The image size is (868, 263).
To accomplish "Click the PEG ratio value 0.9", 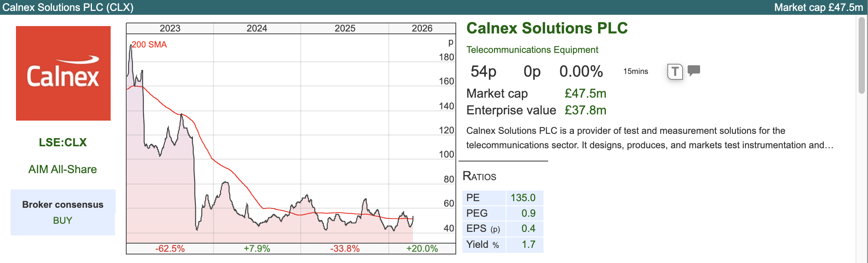I will tap(528, 213).
